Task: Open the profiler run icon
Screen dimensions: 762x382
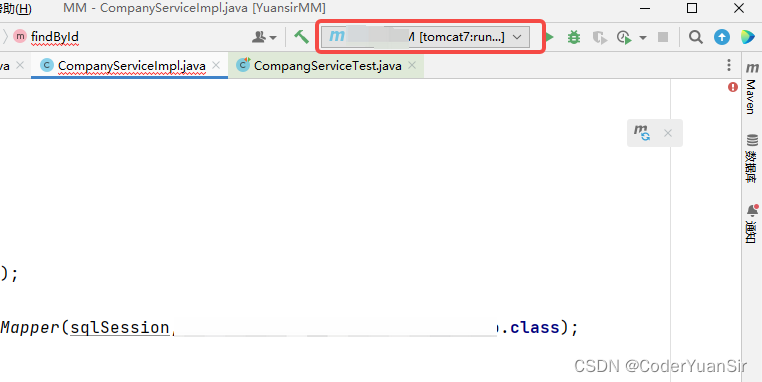Action: click(x=624, y=37)
